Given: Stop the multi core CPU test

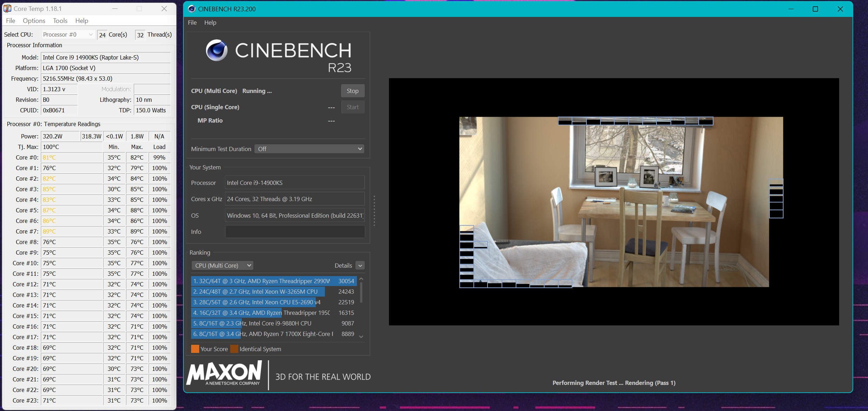Looking at the screenshot, I should (352, 91).
